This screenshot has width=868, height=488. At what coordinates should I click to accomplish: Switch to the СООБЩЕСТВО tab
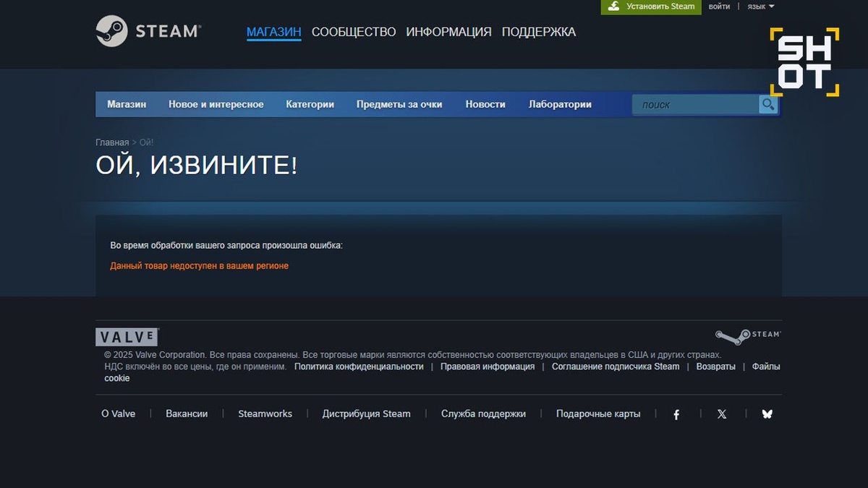pos(354,32)
